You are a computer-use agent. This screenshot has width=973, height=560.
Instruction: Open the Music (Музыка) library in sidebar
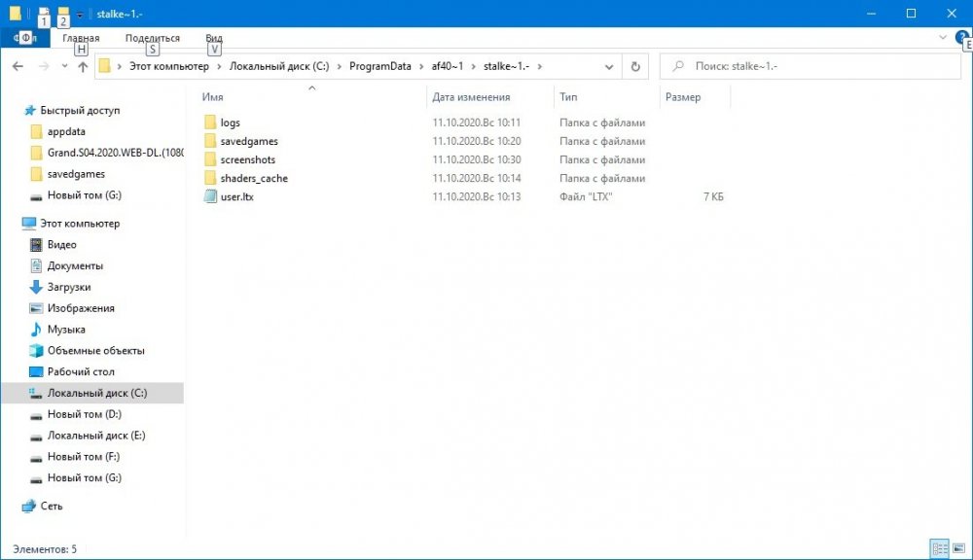click(x=66, y=330)
